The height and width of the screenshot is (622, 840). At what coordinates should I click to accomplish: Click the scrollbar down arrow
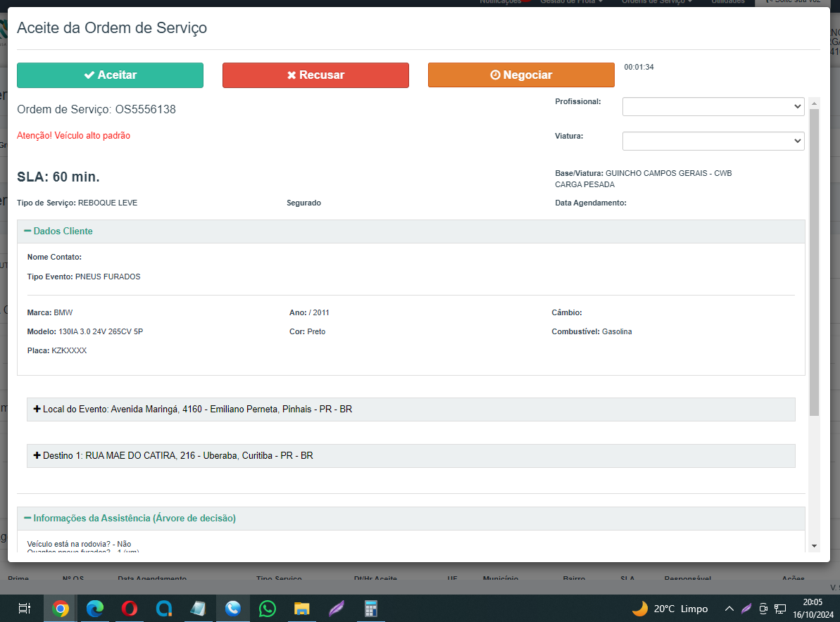tap(814, 546)
